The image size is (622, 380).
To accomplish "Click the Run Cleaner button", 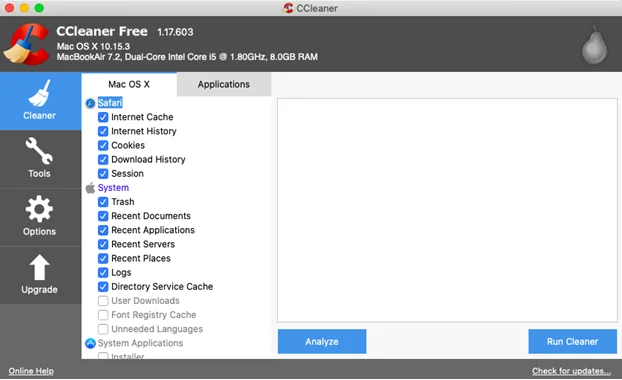I will tap(572, 342).
